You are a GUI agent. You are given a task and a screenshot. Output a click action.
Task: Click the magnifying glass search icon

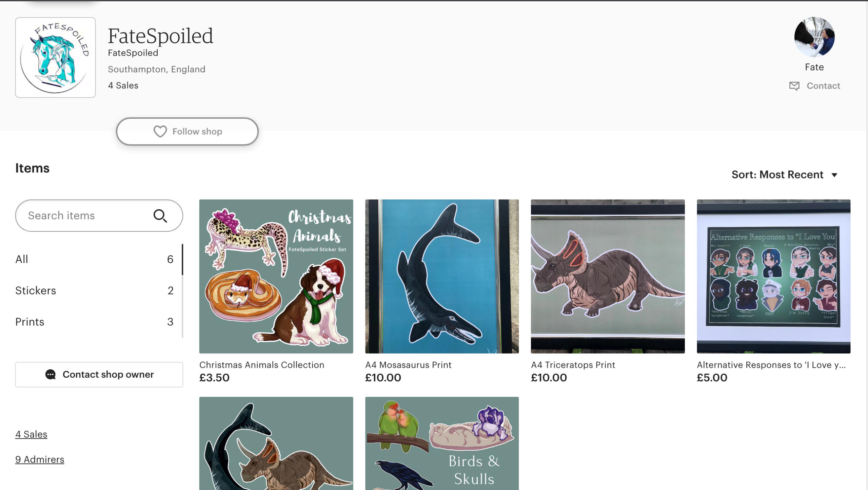pyautogui.click(x=160, y=216)
